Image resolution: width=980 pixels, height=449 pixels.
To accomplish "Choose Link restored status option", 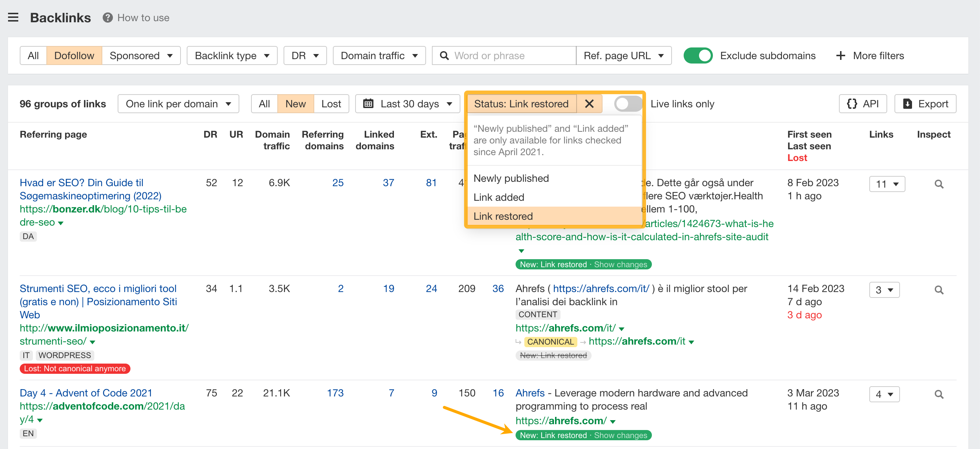I will (x=554, y=216).
